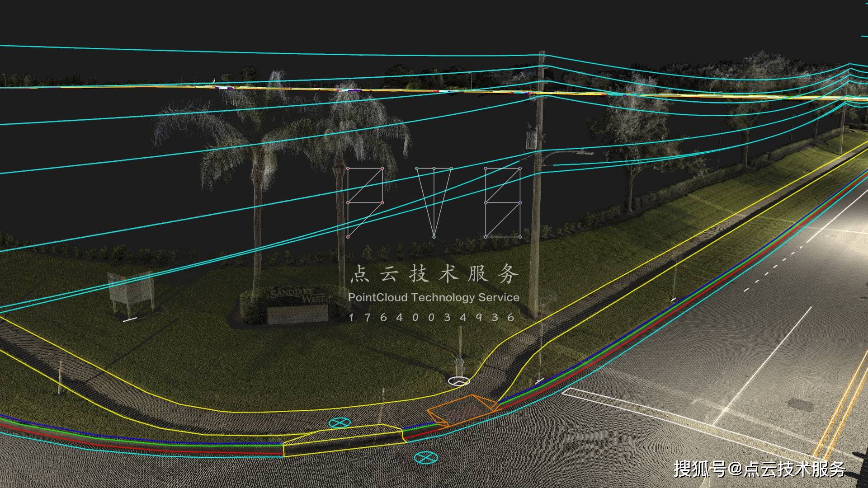This screenshot has height=488, width=868.
Task: Select the white circle fire hydrant symbol
Action: tap(459, 381)
